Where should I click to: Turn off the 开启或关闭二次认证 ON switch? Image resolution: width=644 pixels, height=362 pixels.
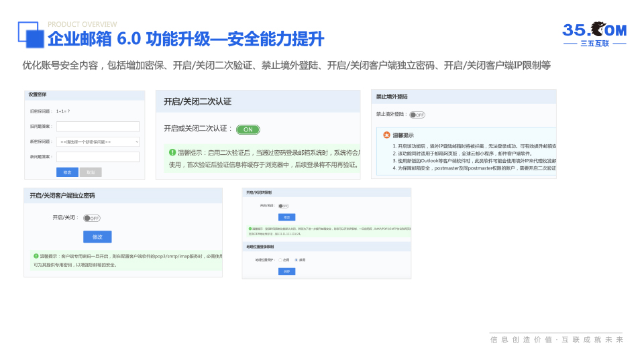[248, 129]
